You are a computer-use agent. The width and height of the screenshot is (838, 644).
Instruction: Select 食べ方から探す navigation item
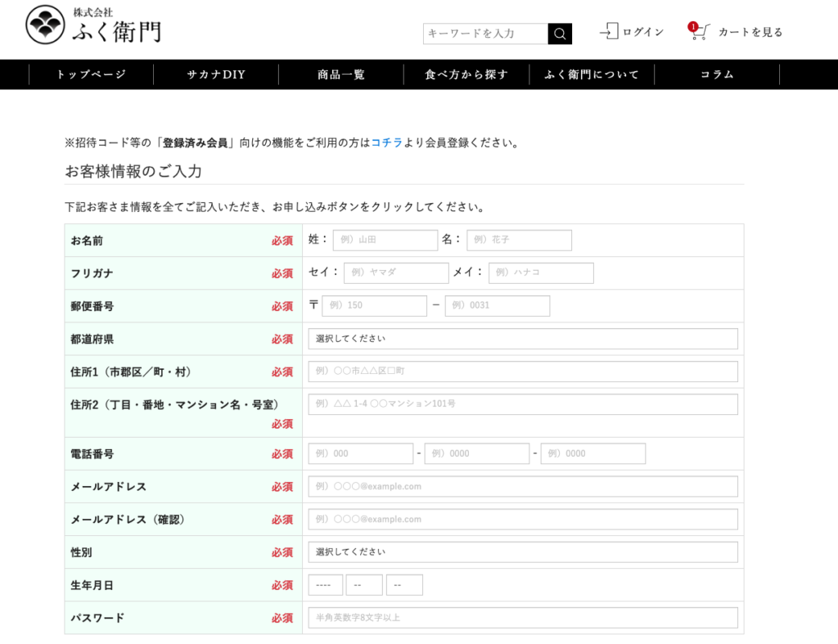point(466,74)
